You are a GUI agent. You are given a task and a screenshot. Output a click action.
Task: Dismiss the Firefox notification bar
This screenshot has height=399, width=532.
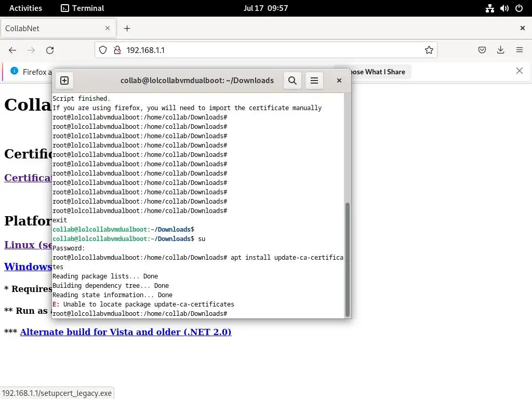(520, 71)
